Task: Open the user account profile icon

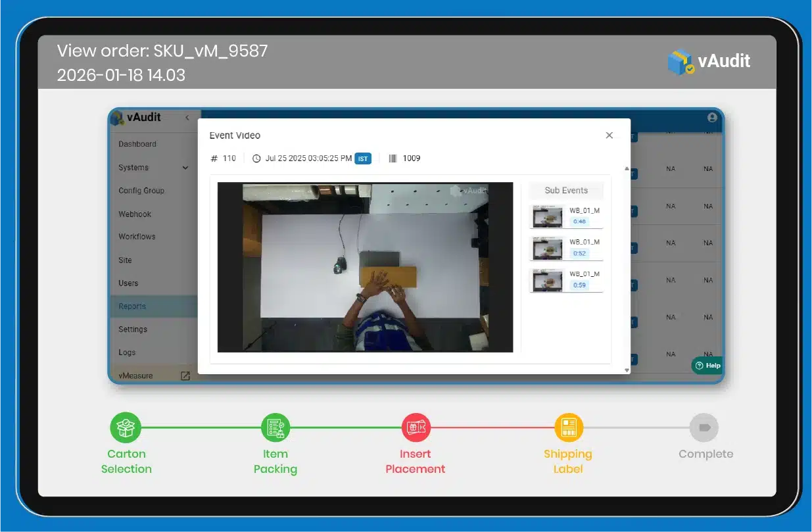Action: [x=712, y=117]
